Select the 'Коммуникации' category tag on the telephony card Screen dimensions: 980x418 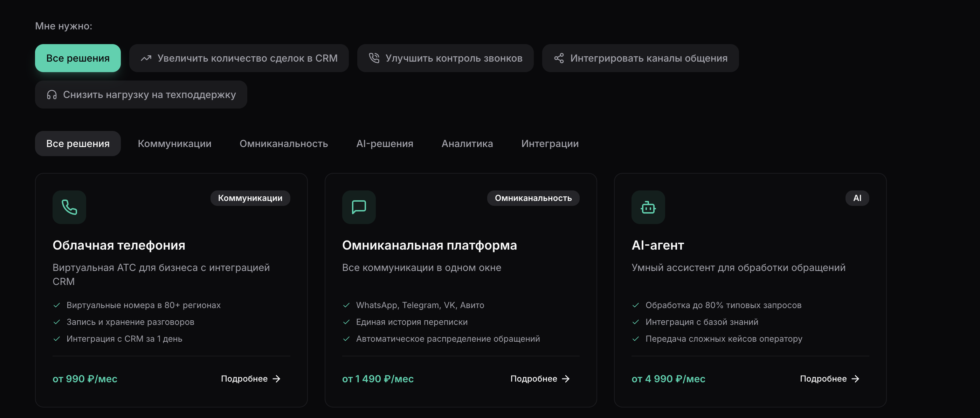(x=250, y=198)
